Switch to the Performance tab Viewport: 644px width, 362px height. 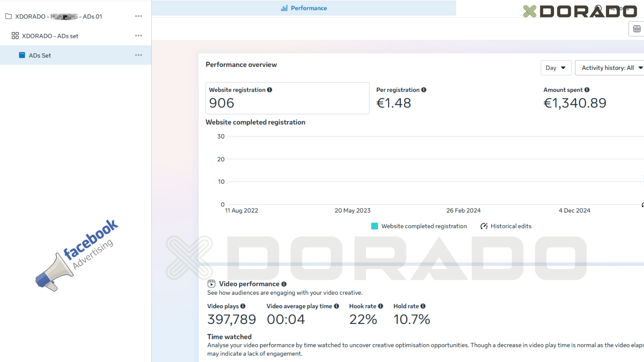coord(304,8)
